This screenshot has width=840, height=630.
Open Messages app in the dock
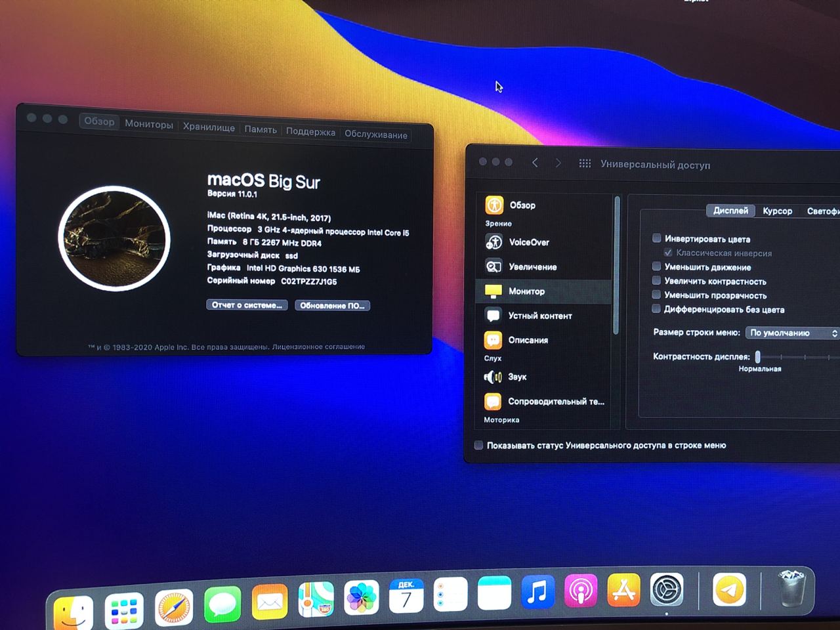point(222,603)
